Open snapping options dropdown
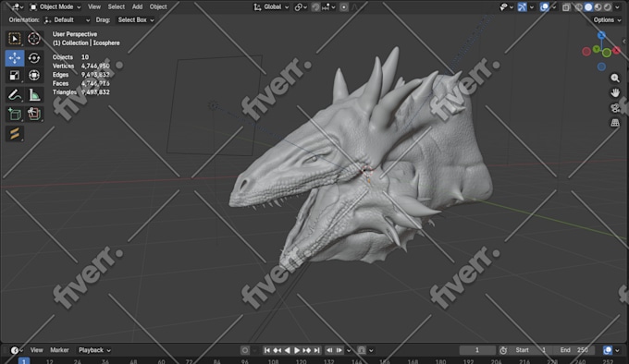 (328, 7)
